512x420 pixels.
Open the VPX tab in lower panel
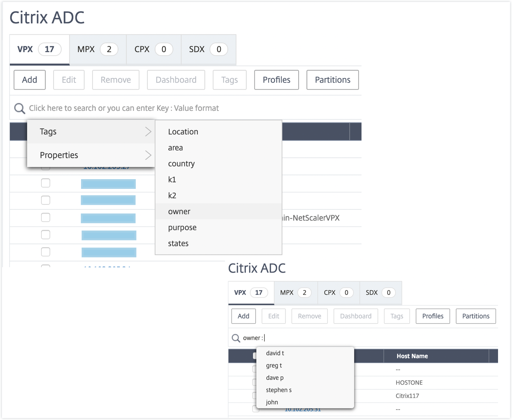pos(251,293)
